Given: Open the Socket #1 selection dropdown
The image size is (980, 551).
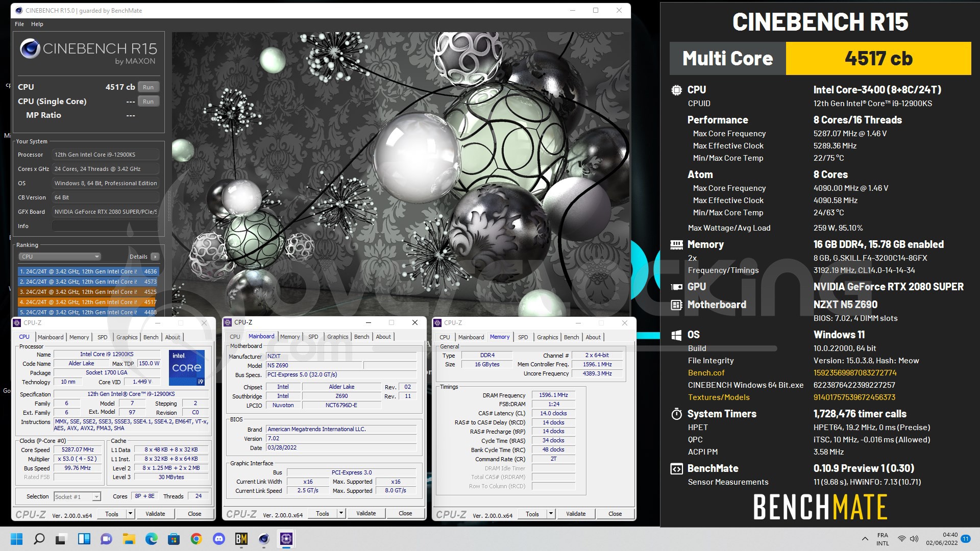Looking at the screenshot, I should [x=77, y=496].
